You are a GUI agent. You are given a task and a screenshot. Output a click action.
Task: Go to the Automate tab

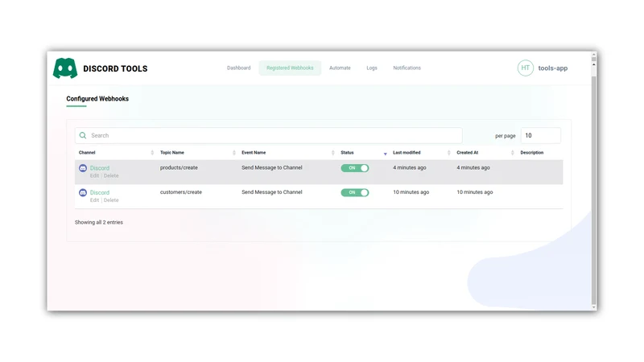tap(340, 68)
